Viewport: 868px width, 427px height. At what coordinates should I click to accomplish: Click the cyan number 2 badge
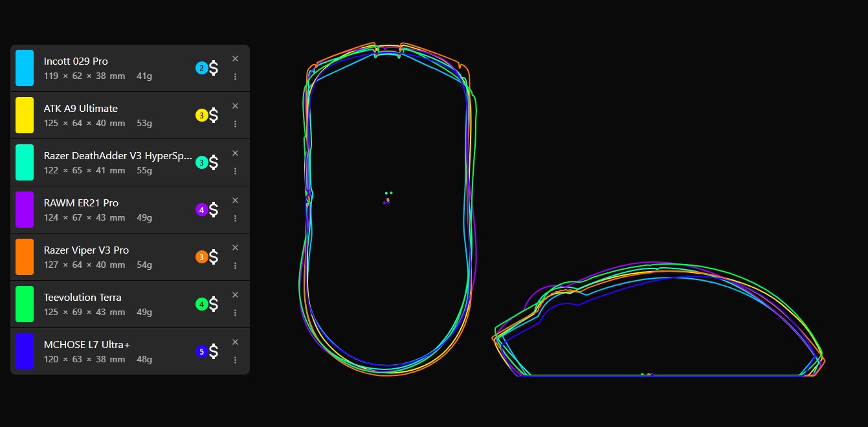pos(201,68)
